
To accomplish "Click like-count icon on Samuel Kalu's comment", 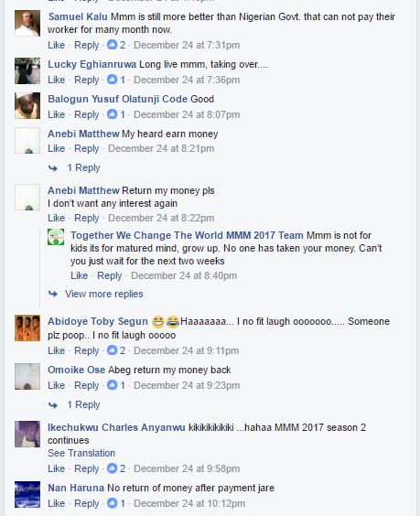I will tap(113, 45).
